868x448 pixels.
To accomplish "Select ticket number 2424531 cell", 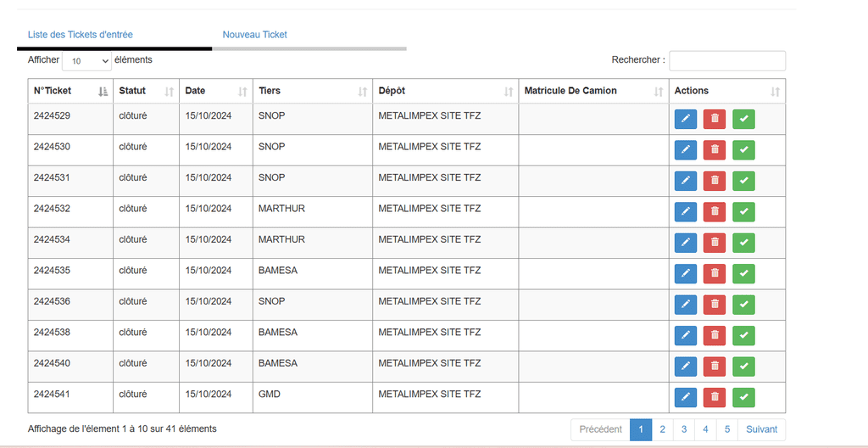I will 70,182.
